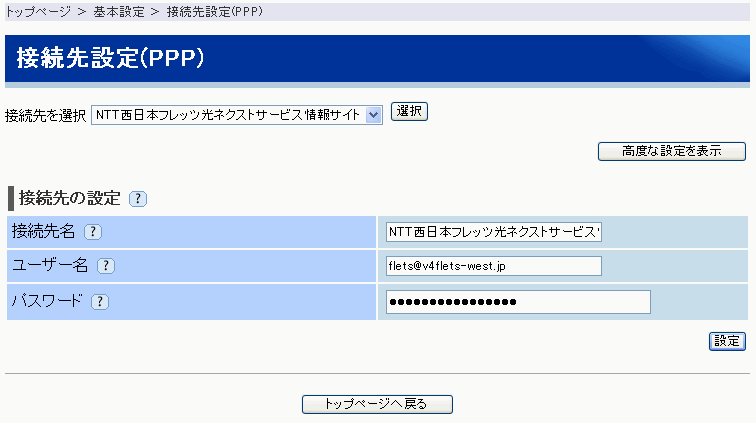Click the 選択 button
756x423 pixels.
coord(409,111)
